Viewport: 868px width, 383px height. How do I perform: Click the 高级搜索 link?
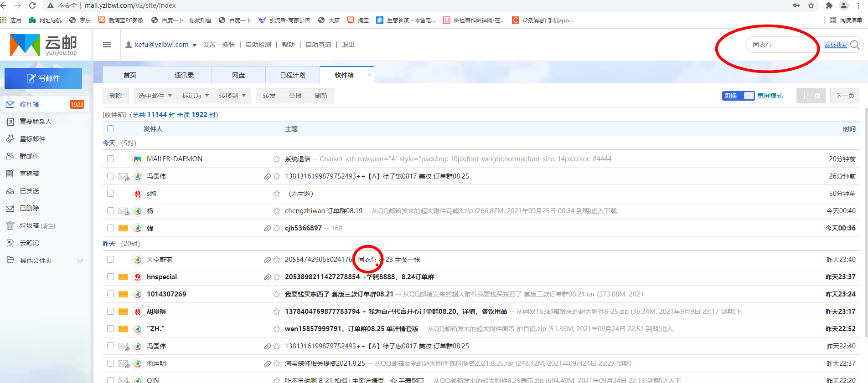pyautogui.click(x=835, y=45)
